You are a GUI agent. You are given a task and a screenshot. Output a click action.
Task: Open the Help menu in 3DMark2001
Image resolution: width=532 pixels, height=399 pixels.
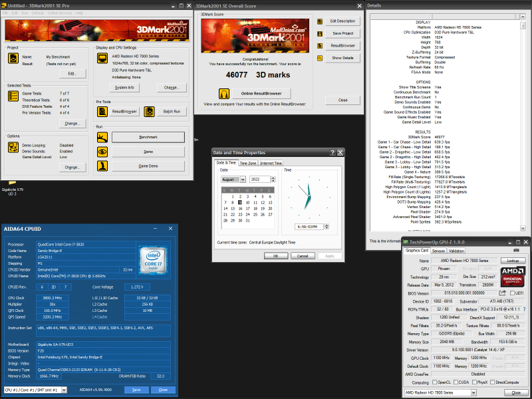pyautogui.click(x=79, y=13)
